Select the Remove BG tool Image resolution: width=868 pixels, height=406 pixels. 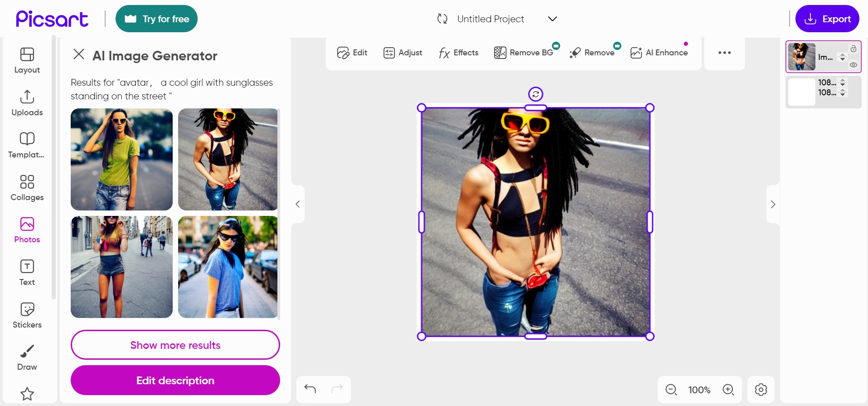(524, 53)
